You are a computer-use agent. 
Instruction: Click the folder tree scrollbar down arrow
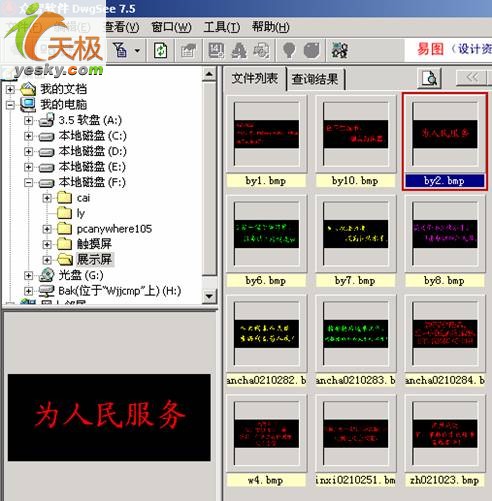[209, 296]
